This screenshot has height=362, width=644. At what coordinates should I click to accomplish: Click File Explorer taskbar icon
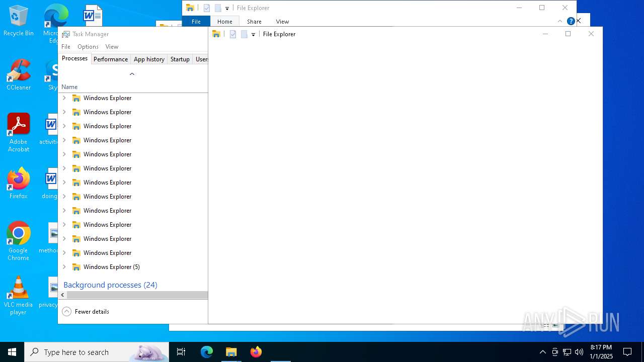pyautogui.click(x=231, y=352)
